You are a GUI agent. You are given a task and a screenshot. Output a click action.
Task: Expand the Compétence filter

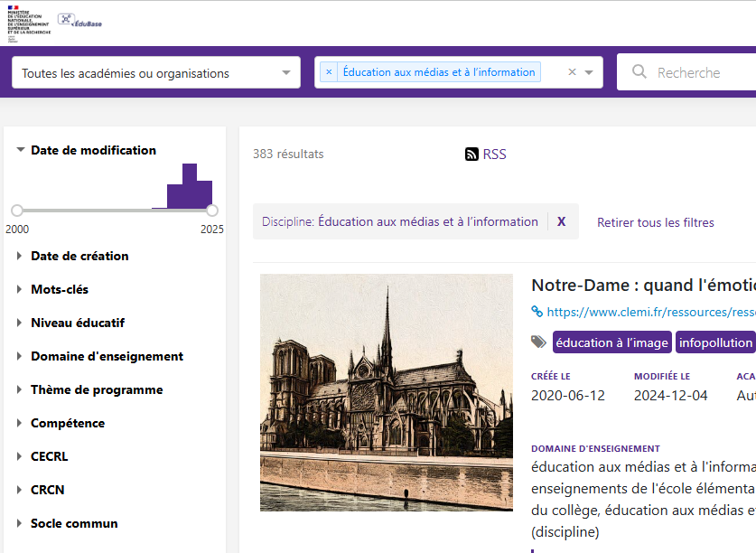click(x=19, y=423)
